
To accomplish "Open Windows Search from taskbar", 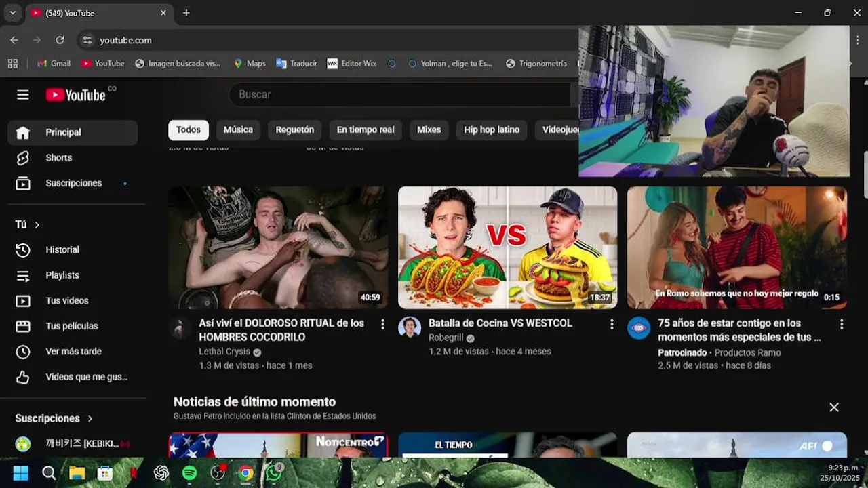I will click(49, 473).
